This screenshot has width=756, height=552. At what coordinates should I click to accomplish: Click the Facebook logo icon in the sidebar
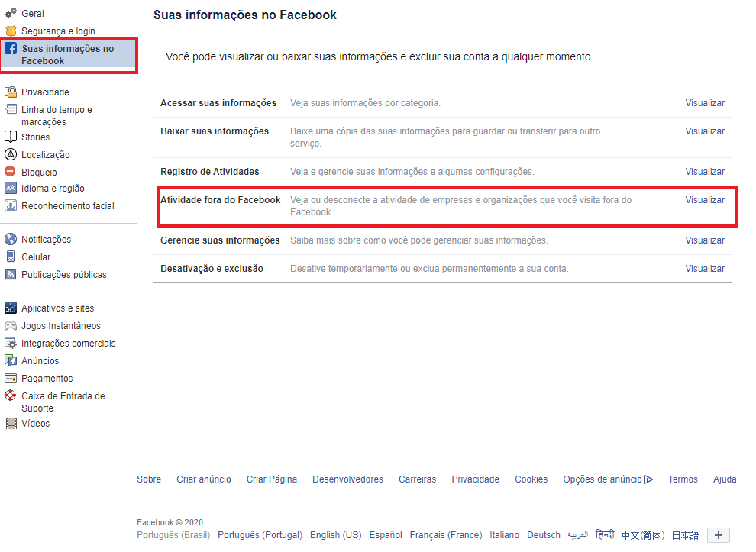tap(11, 48)
